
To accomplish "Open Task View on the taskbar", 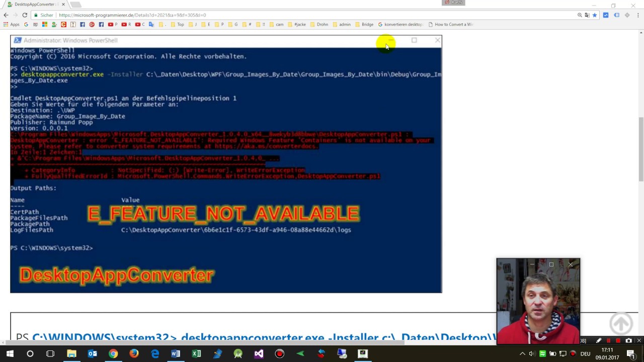I will (50, 354).
